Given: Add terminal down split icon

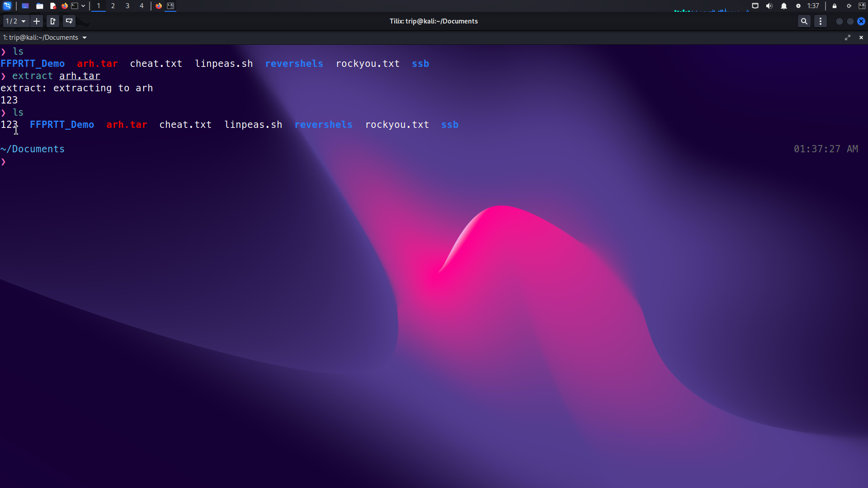Looking at the screenshot, I should pos(69,21).
